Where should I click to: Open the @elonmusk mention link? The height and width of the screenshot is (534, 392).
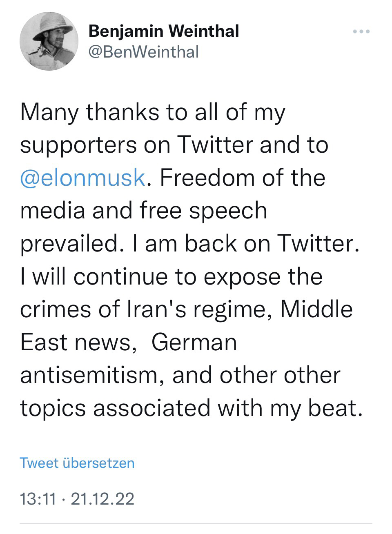pos(82,178)
